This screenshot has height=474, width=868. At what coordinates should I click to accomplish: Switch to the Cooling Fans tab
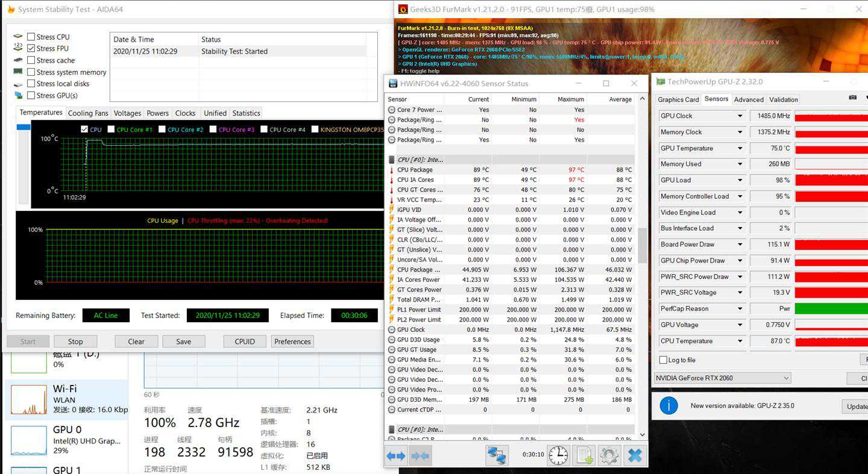coord(88,113)
